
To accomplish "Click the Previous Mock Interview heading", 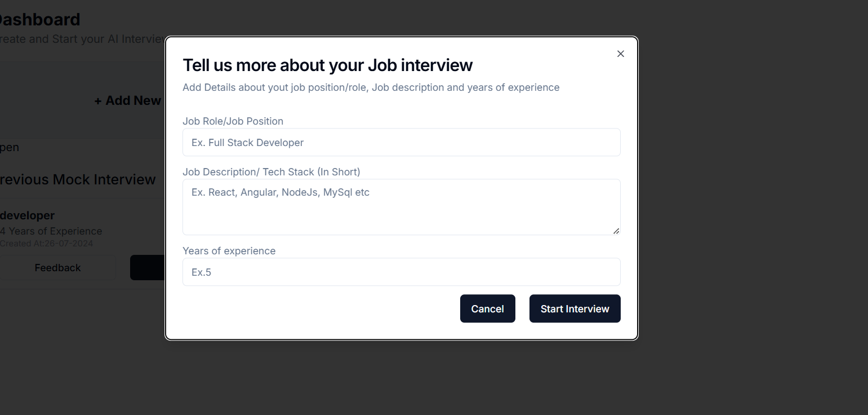I will pyautogui.click(x=77, y=179).
